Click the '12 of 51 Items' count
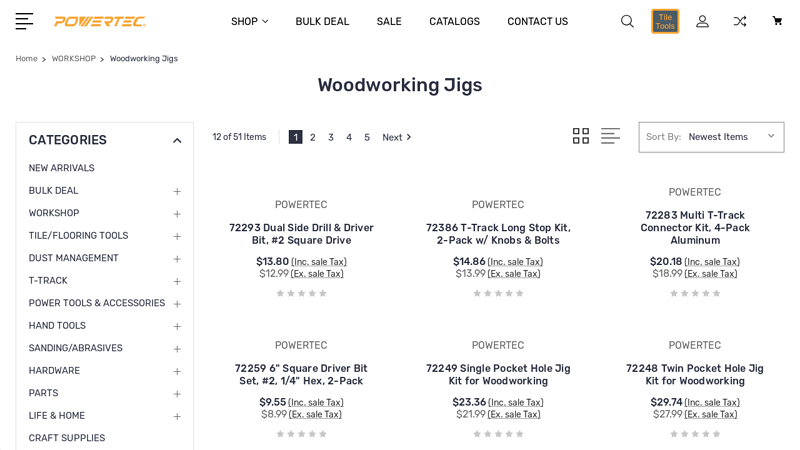 pyautogui.click(x=239, y=137)
